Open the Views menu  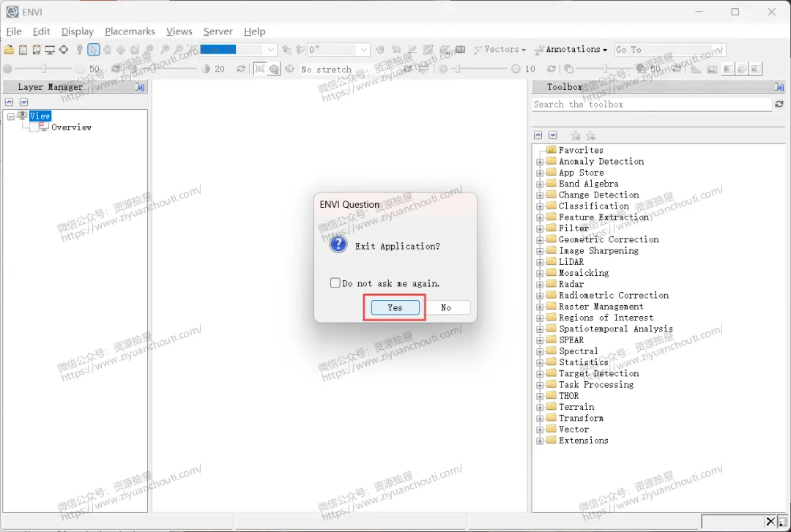(x=179, y=31)
